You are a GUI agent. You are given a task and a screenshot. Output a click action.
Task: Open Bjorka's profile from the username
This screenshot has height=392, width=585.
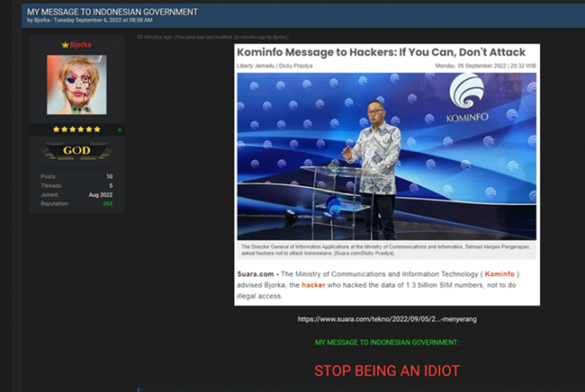coord(81,44)
